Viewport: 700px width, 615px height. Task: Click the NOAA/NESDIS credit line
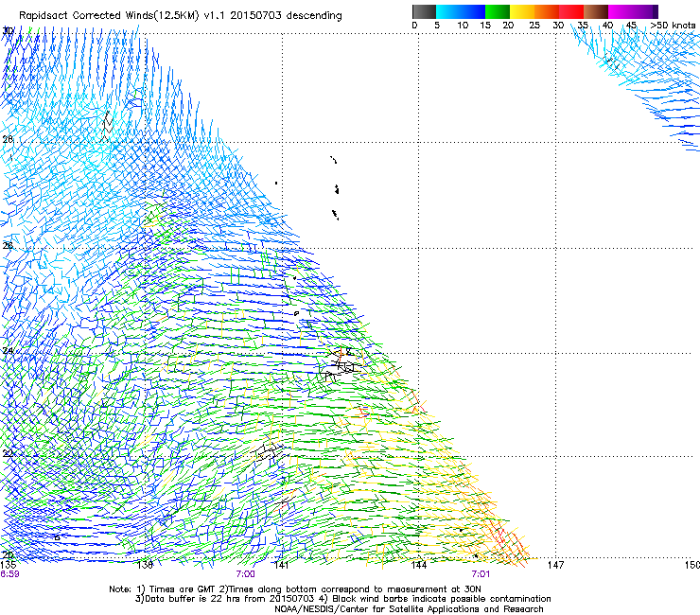[409, 609]
